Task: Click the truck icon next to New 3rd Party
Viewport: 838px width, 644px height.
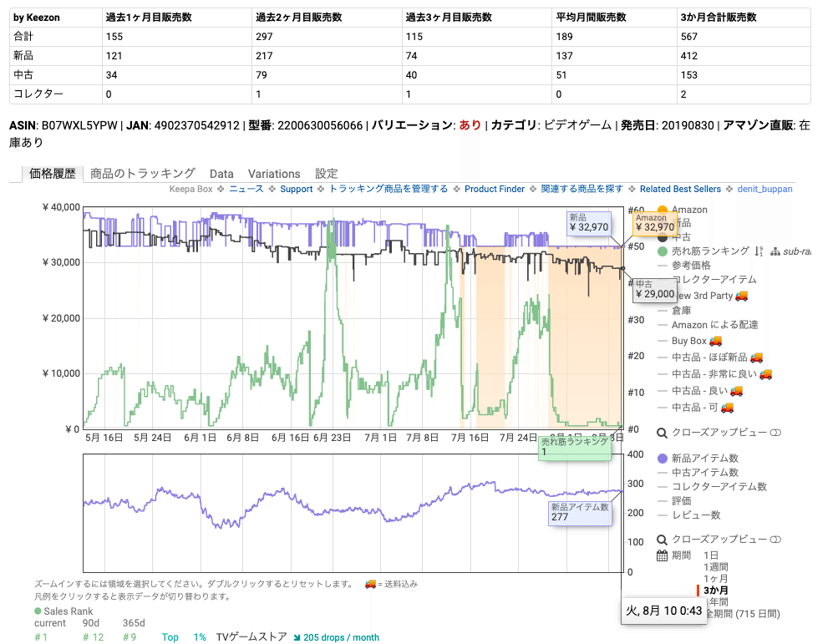Action: [x=742, y=296]
